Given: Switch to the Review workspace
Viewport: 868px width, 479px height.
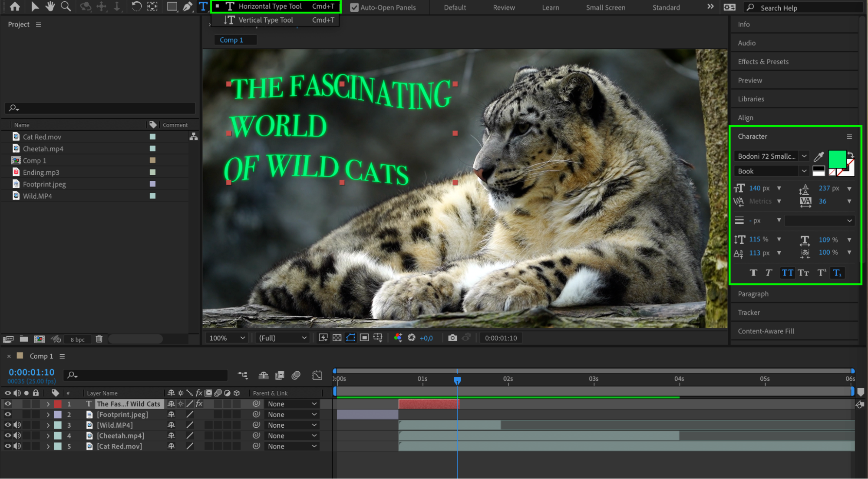Looking at the screenshot, I should click(504, 7).
